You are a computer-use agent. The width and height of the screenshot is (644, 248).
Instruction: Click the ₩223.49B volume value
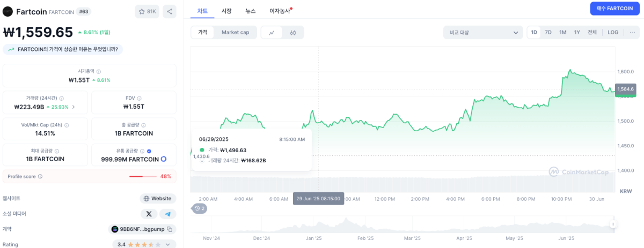tap(30, 107)
